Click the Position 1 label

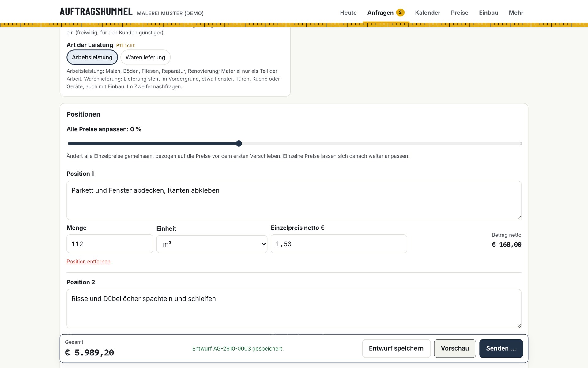[x=80, y=174]
